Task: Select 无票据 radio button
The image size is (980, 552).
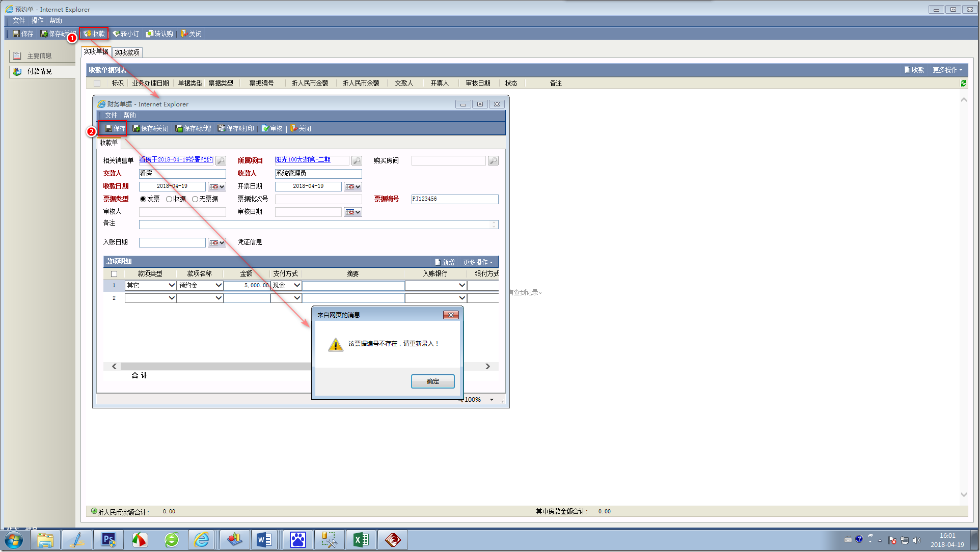Action: 195,199
